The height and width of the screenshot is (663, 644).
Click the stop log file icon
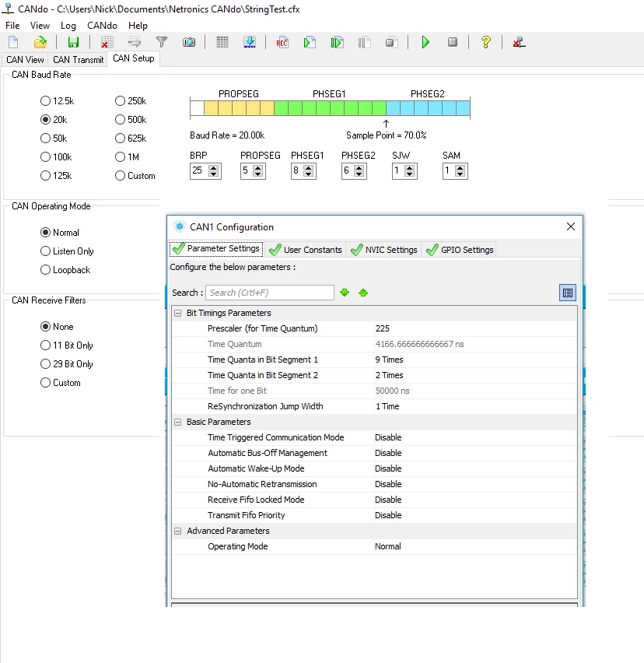[x=391, y=42]
